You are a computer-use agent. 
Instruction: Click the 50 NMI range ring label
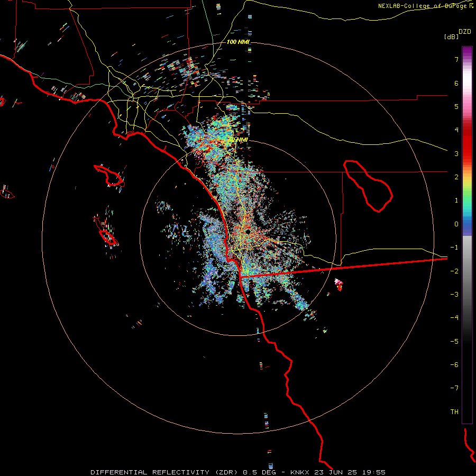point(239,140)
